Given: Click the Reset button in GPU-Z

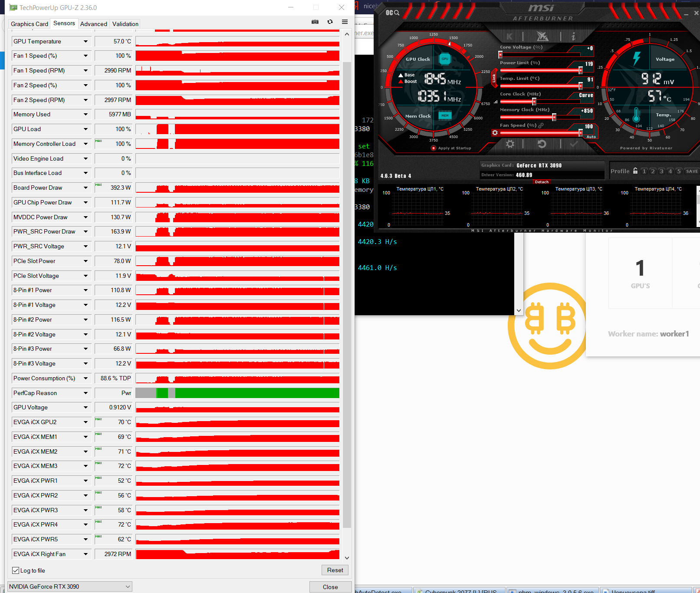Looking at the screenshot, I should (x=335, y=570).
